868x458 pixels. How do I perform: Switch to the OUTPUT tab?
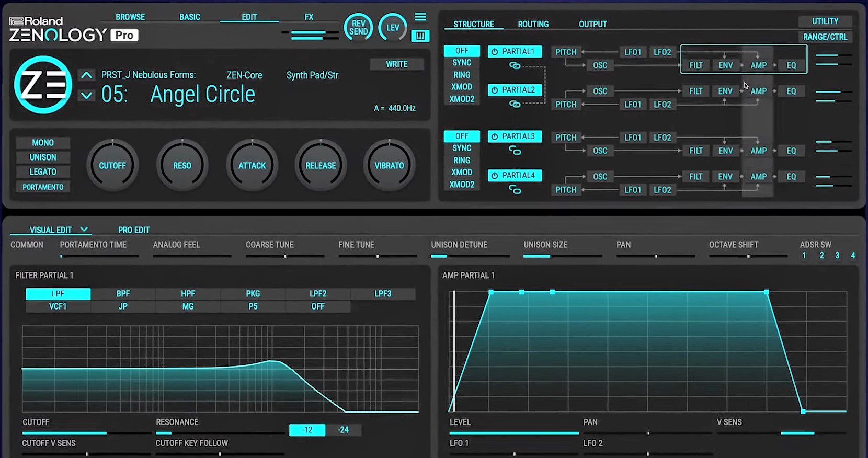(592, 25)
